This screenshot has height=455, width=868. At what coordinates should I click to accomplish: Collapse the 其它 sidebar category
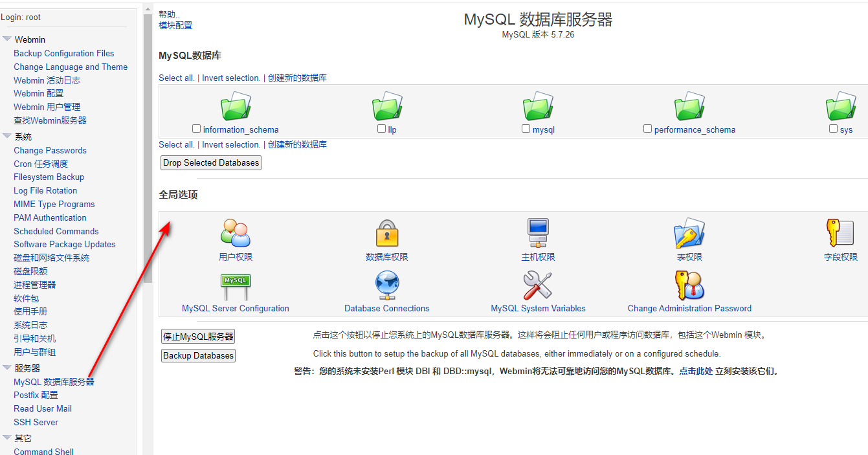[7, 438]
